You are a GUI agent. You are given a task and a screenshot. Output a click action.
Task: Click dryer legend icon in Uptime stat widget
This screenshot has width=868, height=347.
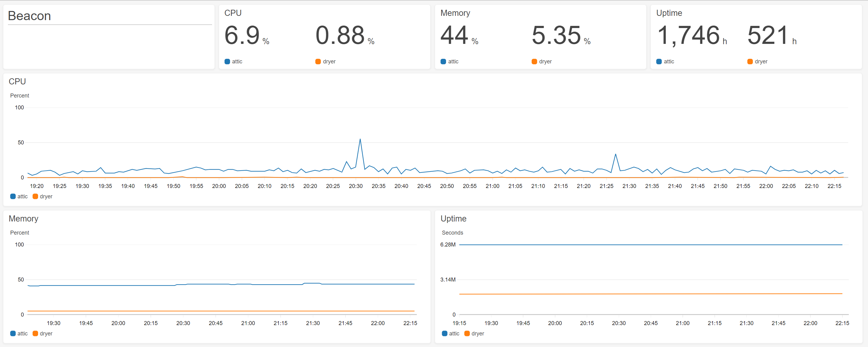point(750,61)
